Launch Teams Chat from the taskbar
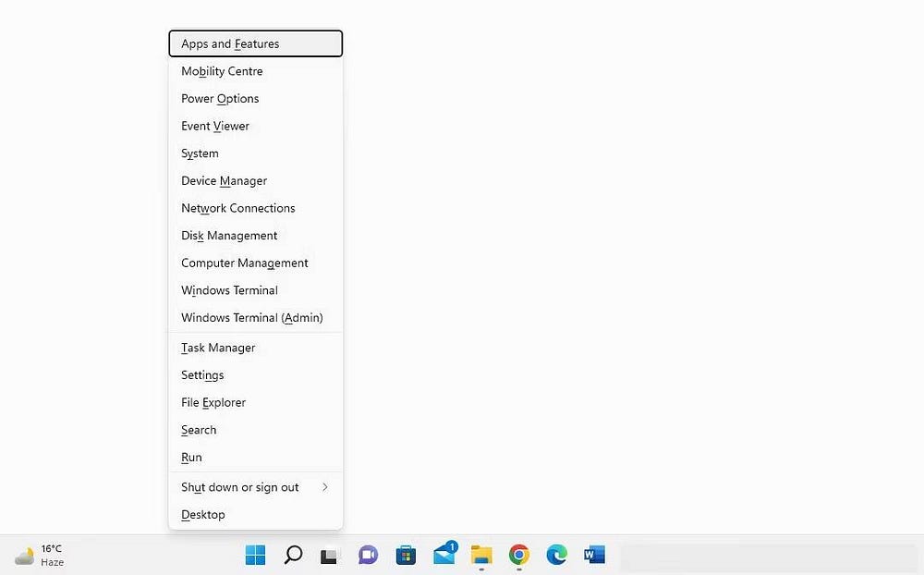The width and height of the screenshot is (924, 575). pos(368,555)
